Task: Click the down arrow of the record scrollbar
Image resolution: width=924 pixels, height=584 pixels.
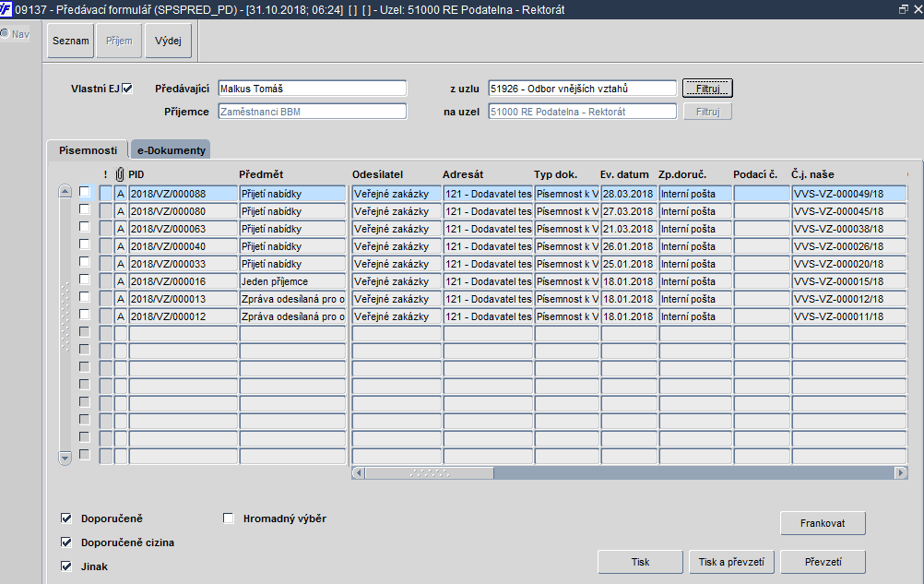Action: (65, 458)
